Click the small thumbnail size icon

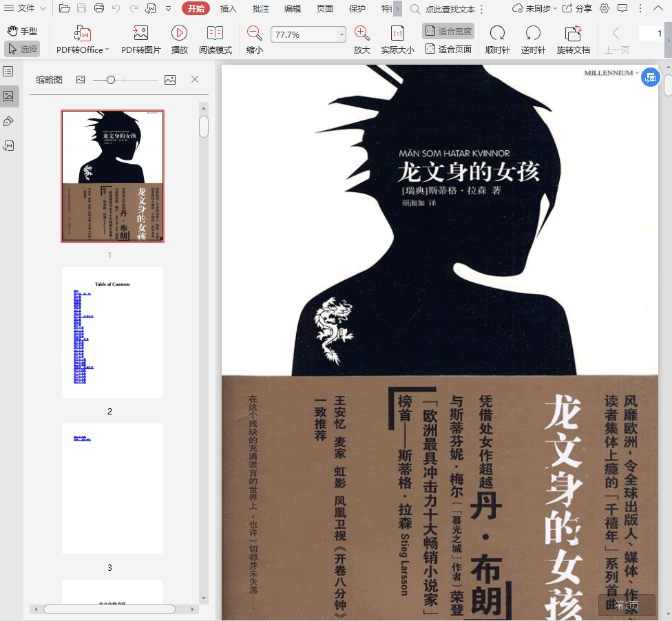81,79
